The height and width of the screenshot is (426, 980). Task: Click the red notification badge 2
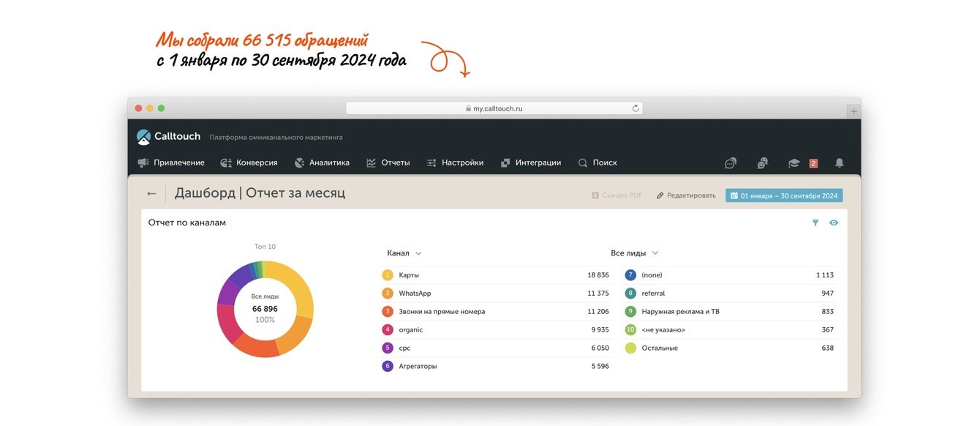pos(813,163)
